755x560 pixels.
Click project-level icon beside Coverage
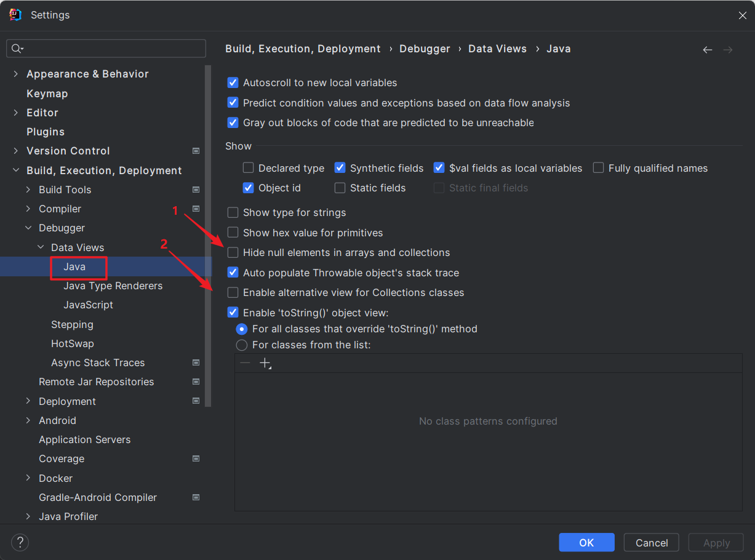(196, 458)
